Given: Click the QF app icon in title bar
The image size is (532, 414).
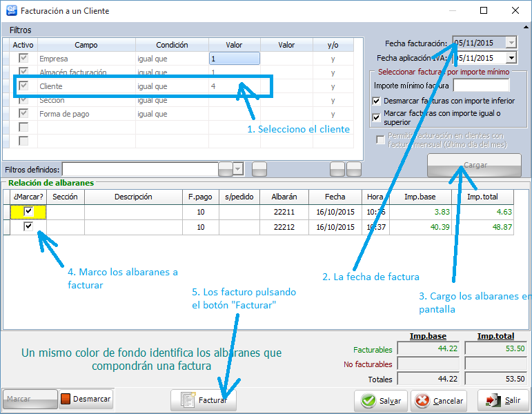Looking at the screenshot, I should (11, 10).
